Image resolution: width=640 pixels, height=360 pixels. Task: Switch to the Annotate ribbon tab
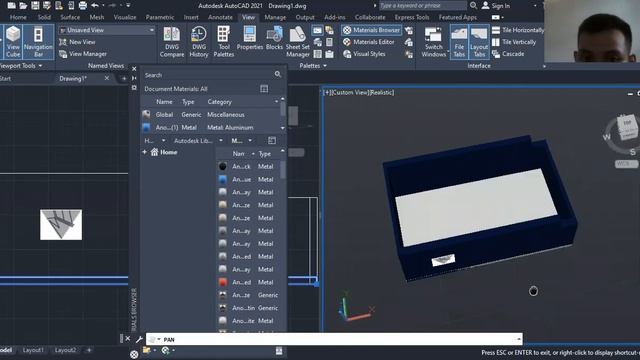pos(220,17)
